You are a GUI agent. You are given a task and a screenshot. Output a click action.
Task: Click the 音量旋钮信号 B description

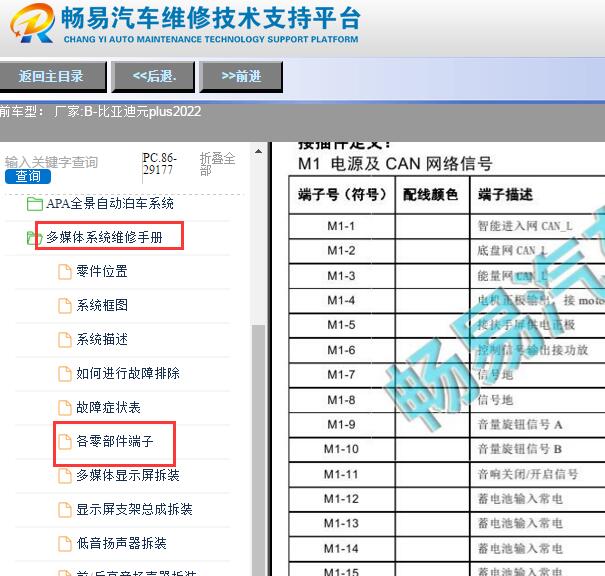coord(520,449)
